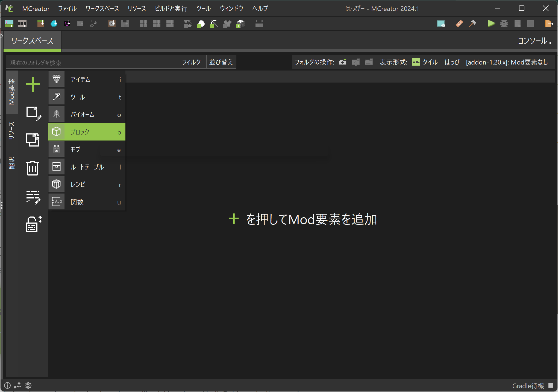Click the workspace settings folder icon

[x=441, y=24]
